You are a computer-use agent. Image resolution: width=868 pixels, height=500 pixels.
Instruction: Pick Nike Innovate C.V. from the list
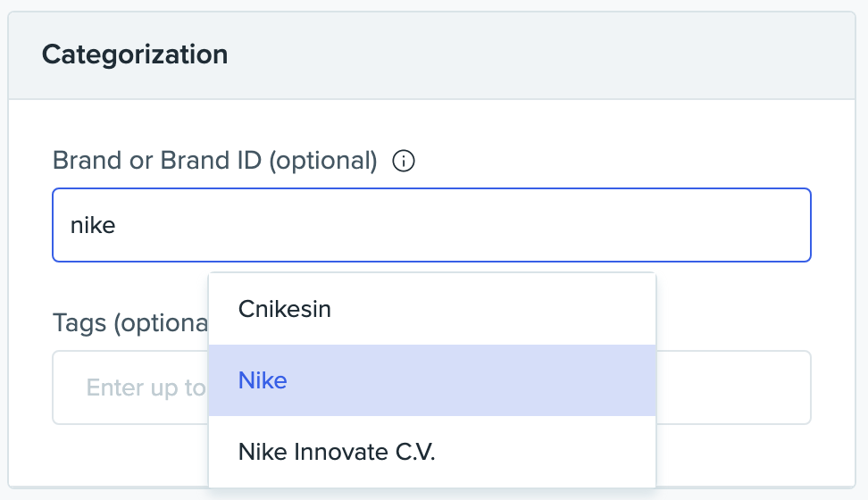(x=336, y=452)
